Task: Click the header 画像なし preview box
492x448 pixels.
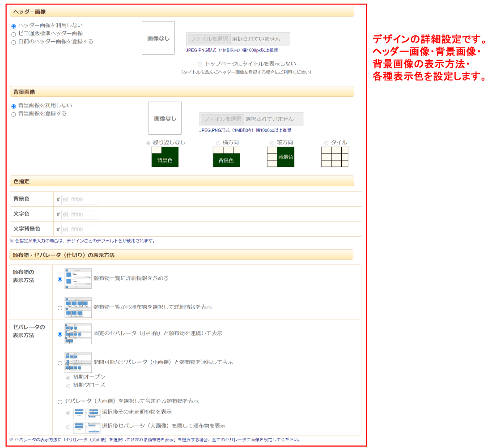Action: [x=158, y=38]
